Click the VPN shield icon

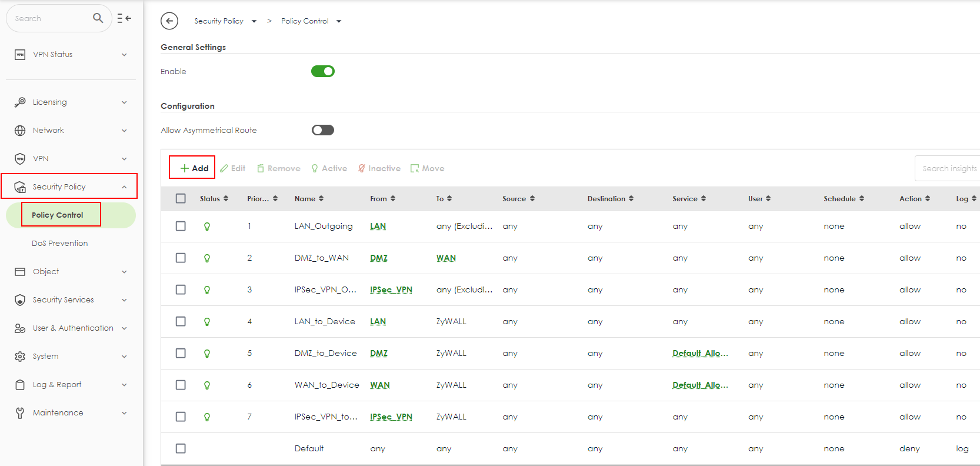[x=20, y=159]
